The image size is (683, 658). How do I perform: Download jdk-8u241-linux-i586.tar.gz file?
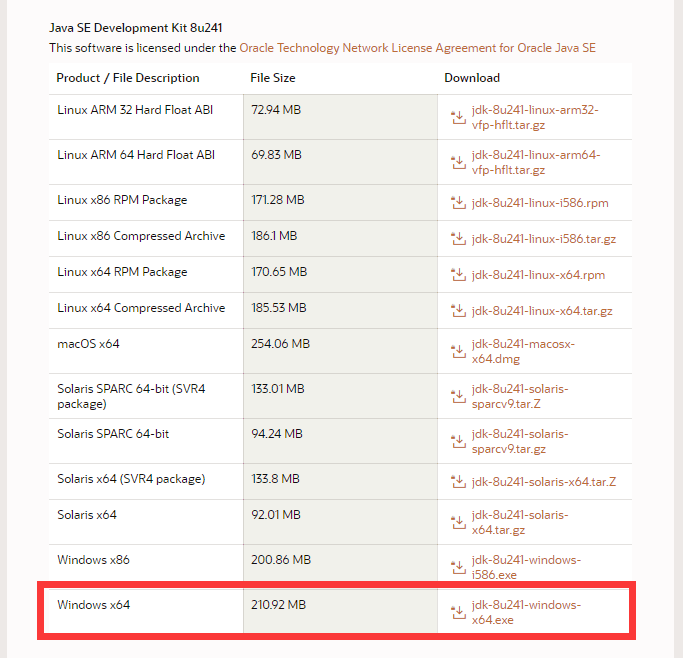coord(544,239)
